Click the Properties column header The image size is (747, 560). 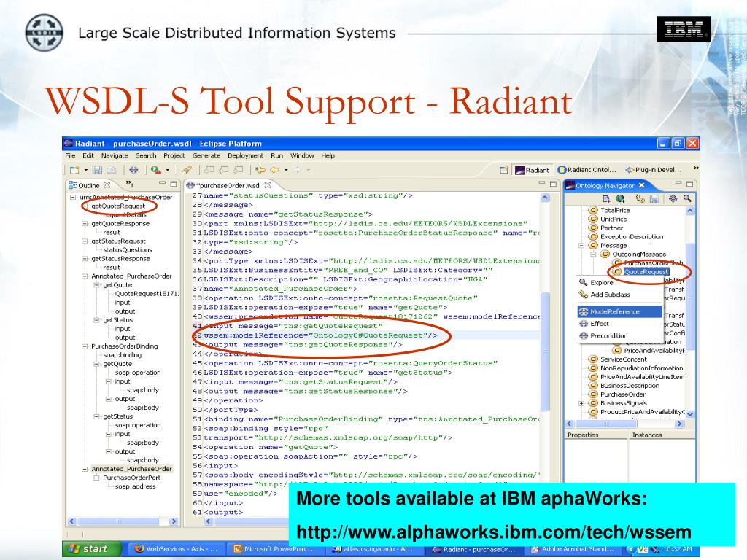597,435
